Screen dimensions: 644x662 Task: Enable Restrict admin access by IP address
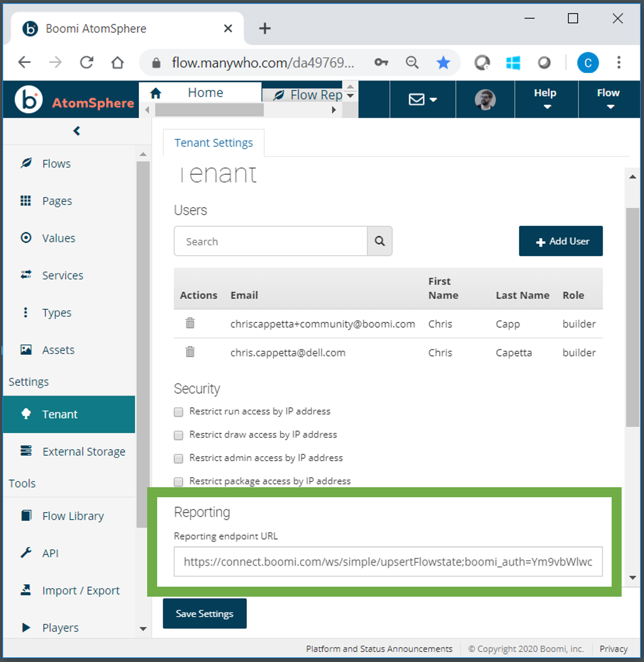click(178, 458)
